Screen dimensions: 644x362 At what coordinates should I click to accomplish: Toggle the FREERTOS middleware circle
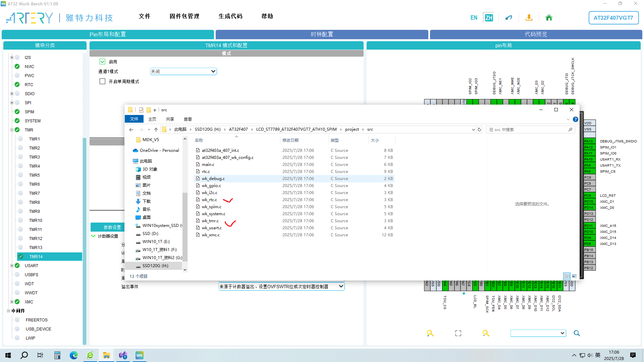(17, 320)
